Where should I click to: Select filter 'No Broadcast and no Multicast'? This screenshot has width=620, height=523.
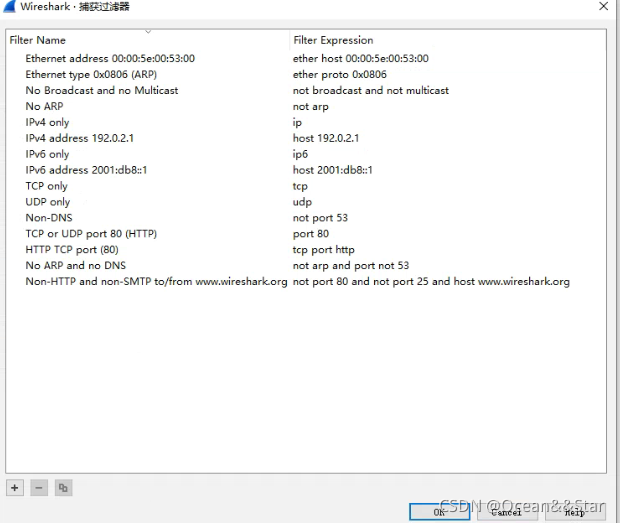(102, 91)
